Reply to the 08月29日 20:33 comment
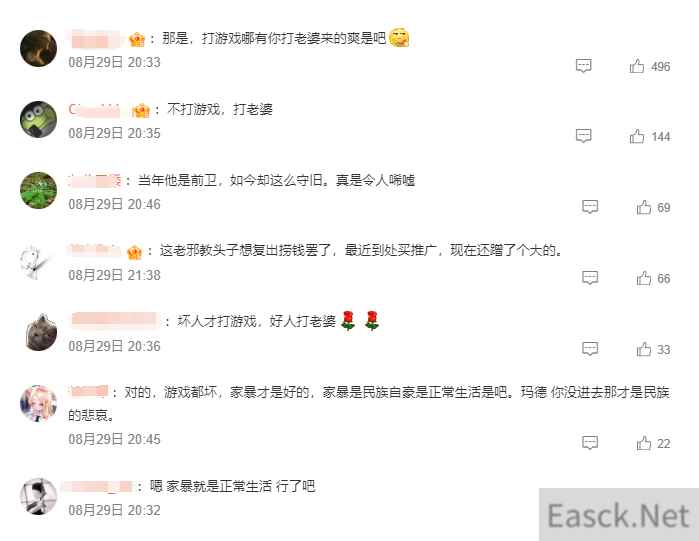Viewport: 699px width, 541px height. click(584, 66)
